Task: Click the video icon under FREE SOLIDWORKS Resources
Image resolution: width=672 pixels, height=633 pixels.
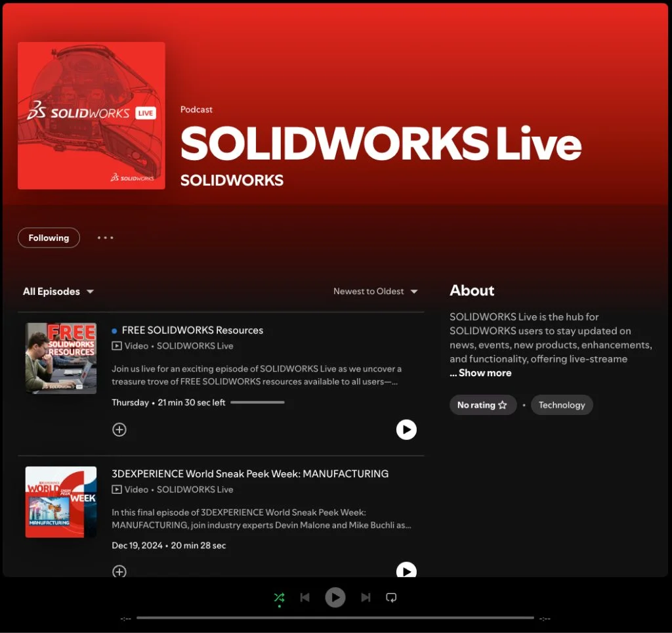Action: tap(117, 345)
